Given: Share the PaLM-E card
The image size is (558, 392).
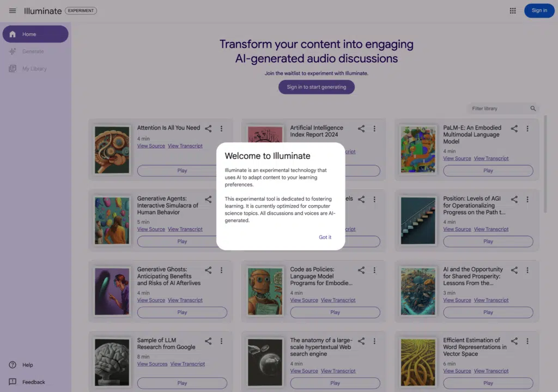Looking at the screenshot, I should 514,129.
